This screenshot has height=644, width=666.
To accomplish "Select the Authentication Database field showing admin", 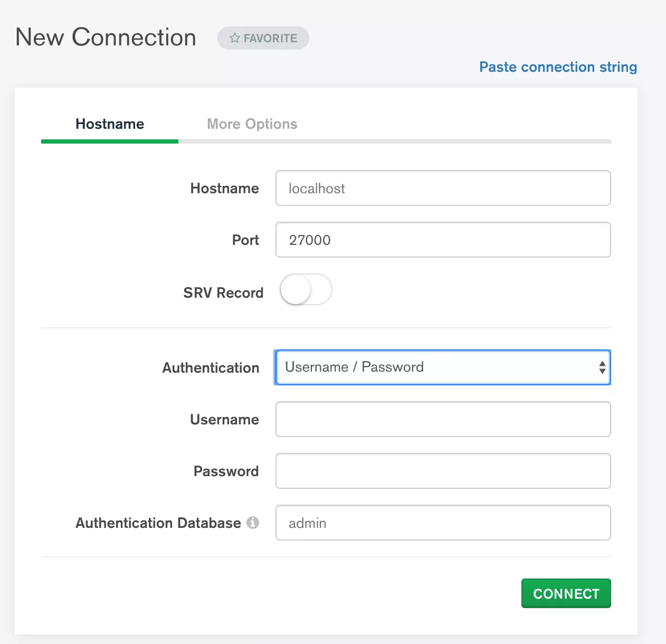I will [x=443, y=523].
